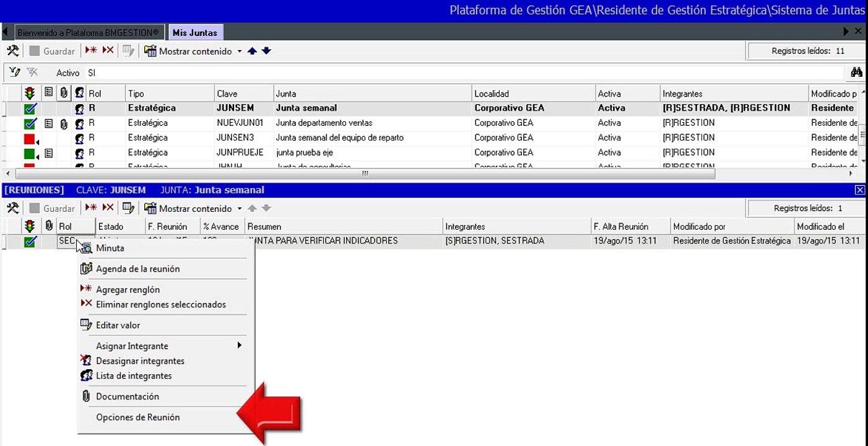Click the paperclip icon in the NUEVJUN01 row
Screen dimensions: 868x446
64,123
